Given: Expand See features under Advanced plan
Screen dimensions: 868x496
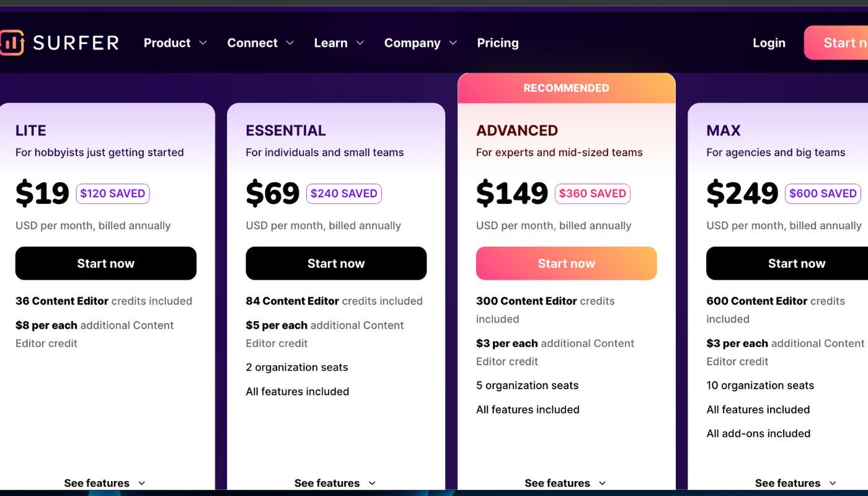Looking at the screenshot, I should click(x=565, y=482).
